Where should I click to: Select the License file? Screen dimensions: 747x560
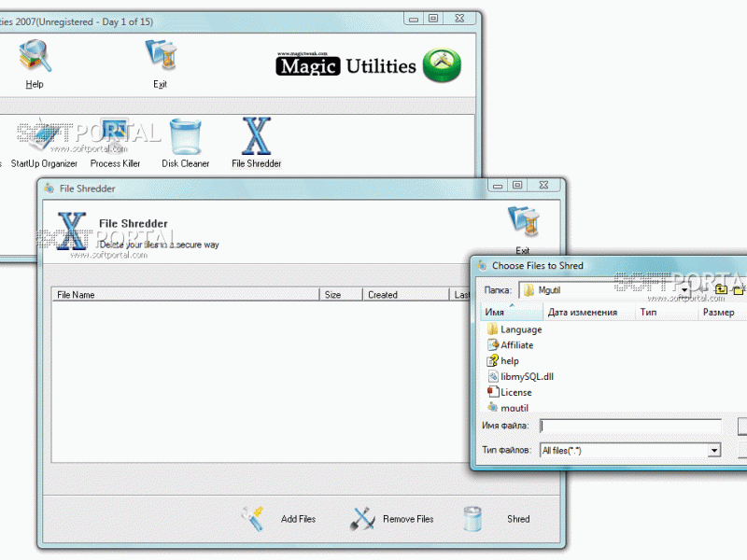coord(509,392)
